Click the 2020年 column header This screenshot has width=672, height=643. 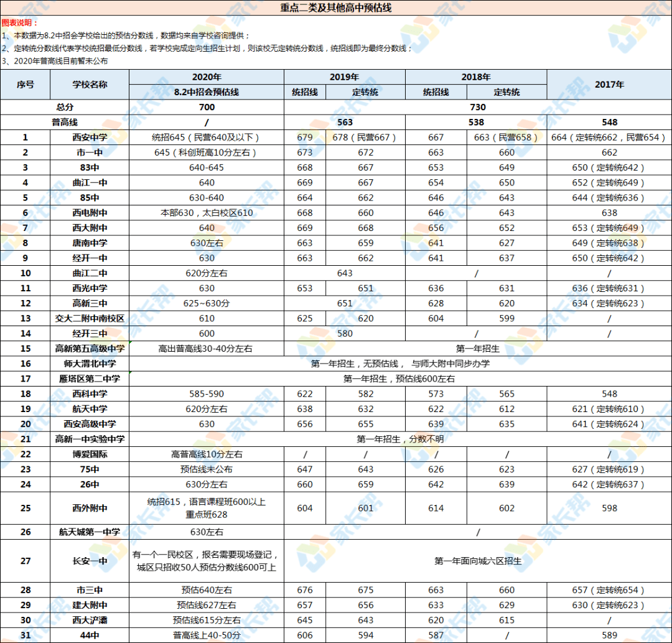(206, 76)
